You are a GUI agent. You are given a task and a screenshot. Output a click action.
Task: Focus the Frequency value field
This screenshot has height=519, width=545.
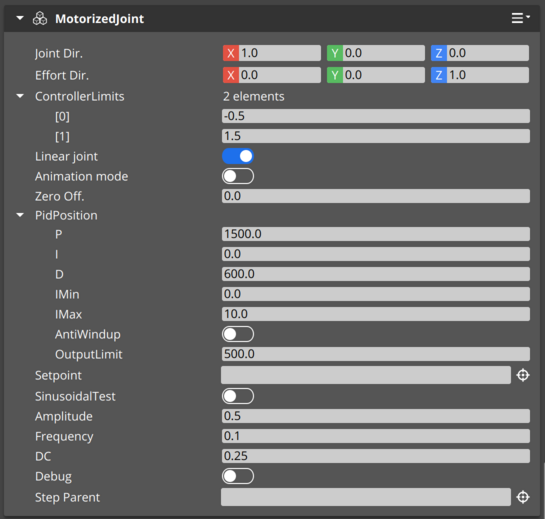point(376,436)
